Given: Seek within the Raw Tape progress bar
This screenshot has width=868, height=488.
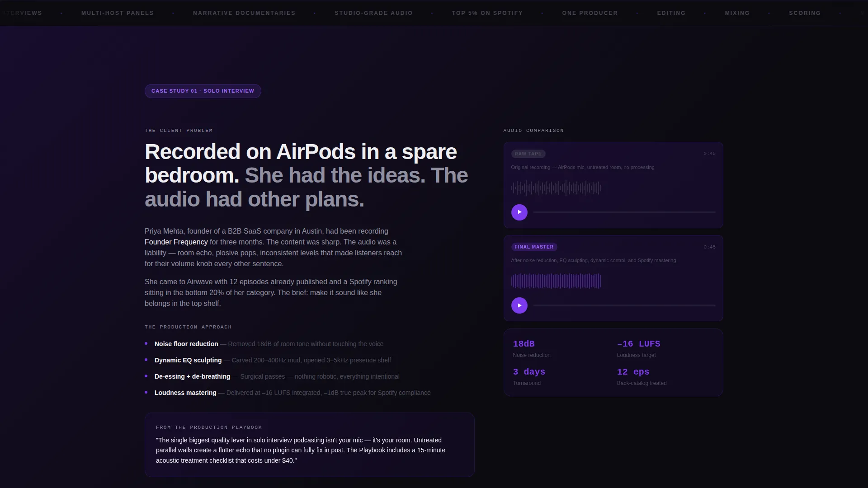Looking at the screenshot, I should point(624,212).
